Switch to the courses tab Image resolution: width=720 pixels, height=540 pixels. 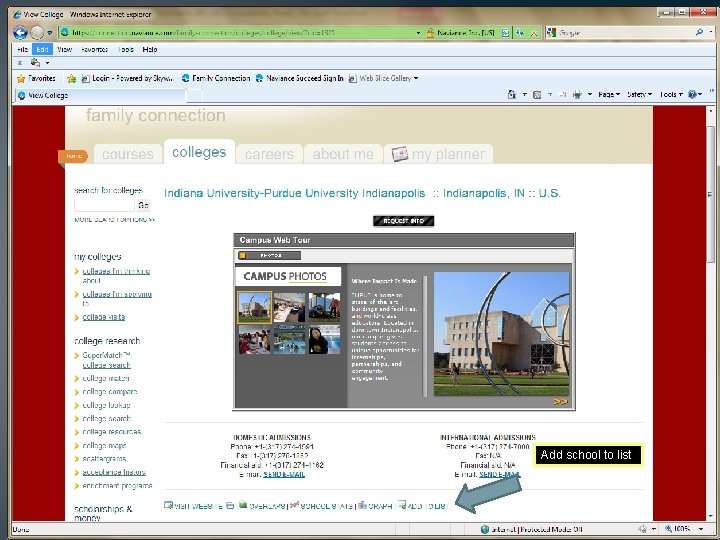pyautogui.click(x=128, y=154)
